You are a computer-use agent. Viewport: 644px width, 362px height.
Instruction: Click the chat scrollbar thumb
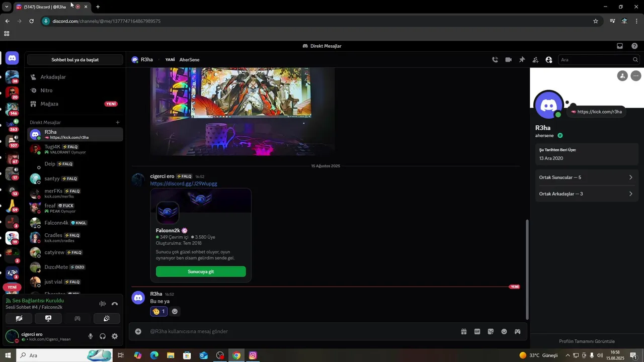click(527, 269)
